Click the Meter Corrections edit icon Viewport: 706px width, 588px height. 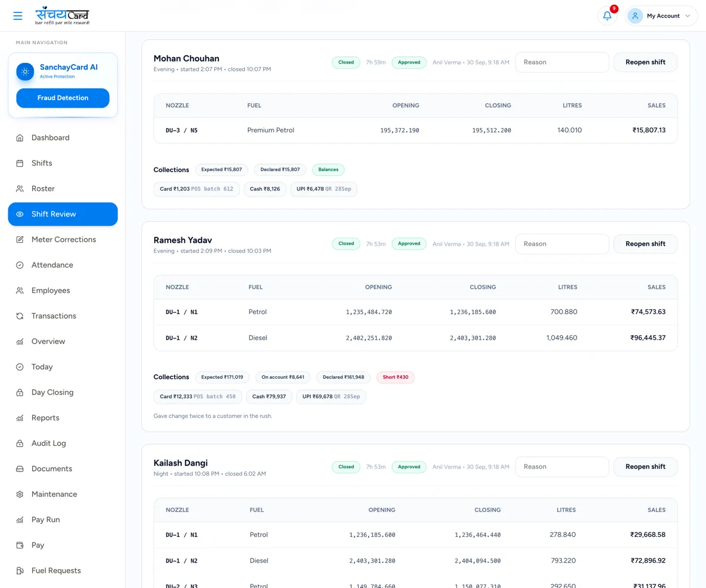tap(20, 239)
